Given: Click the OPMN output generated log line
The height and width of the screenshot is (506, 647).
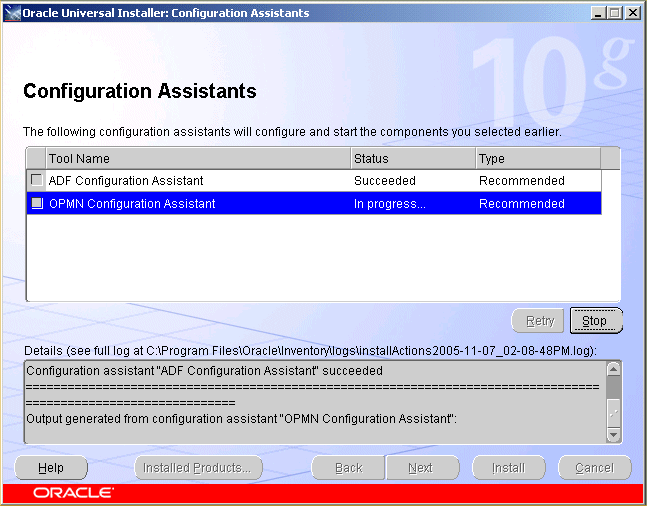Looking at the screenshot, I should (241, 419).
